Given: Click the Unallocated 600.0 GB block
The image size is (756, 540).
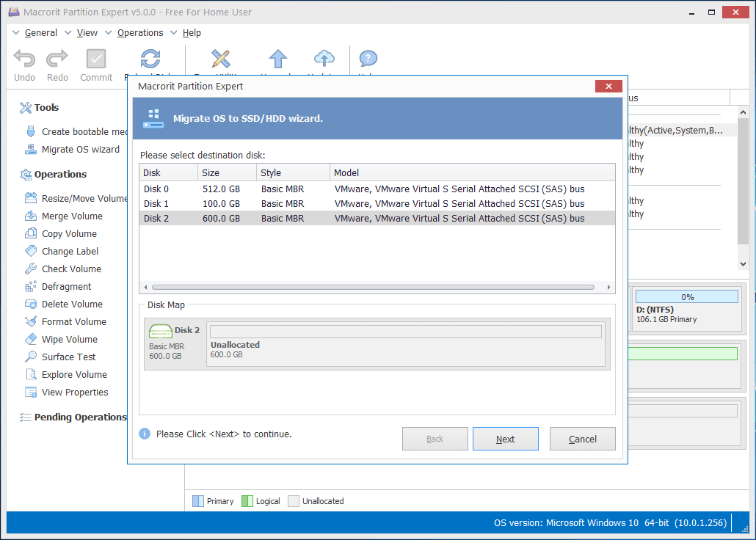Looking at the screenshot, I should click(x=406, y=345).
